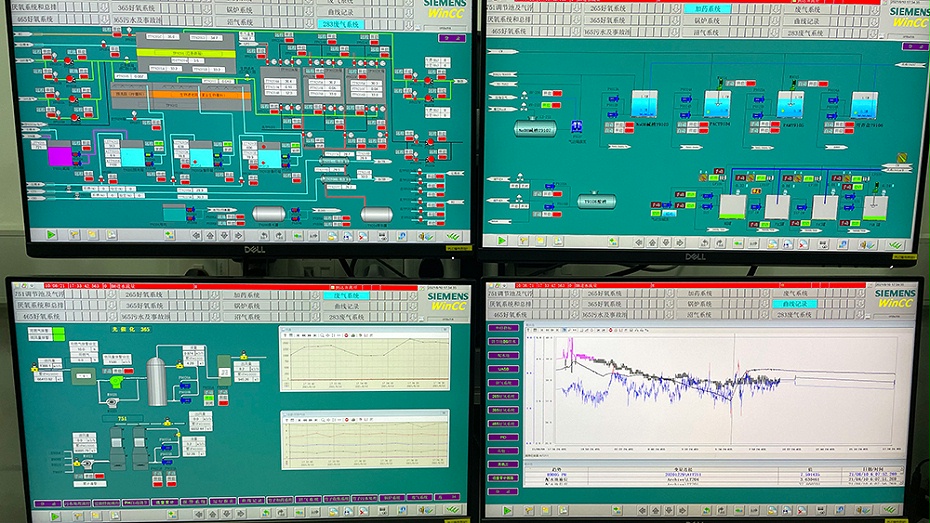This screenshot has width=930, height=523.
Task: Expand arrow beside 加药系统 on bottom-left monitor
Action: 315,295
